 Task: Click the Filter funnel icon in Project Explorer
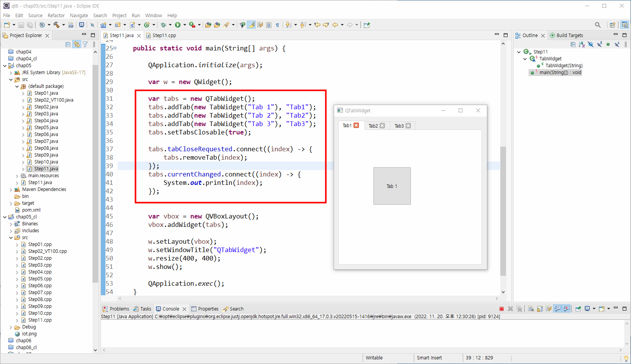tap(85, 44)
